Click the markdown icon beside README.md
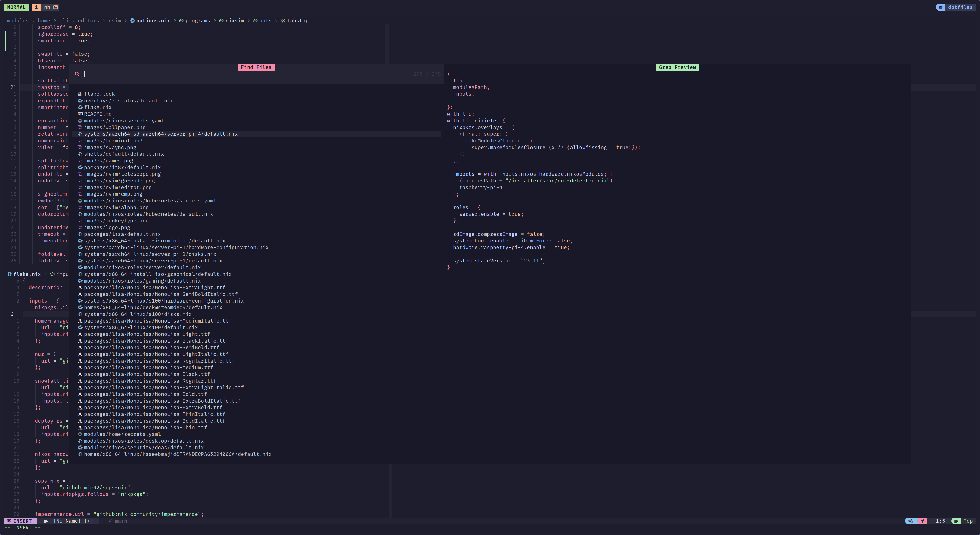Screen dimensions: 980x535 [80, 114]
